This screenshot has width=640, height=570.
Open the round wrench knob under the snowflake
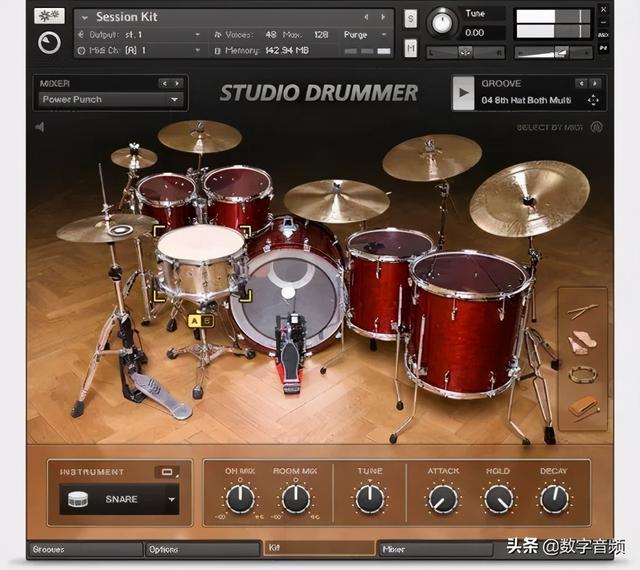point(49,43)
